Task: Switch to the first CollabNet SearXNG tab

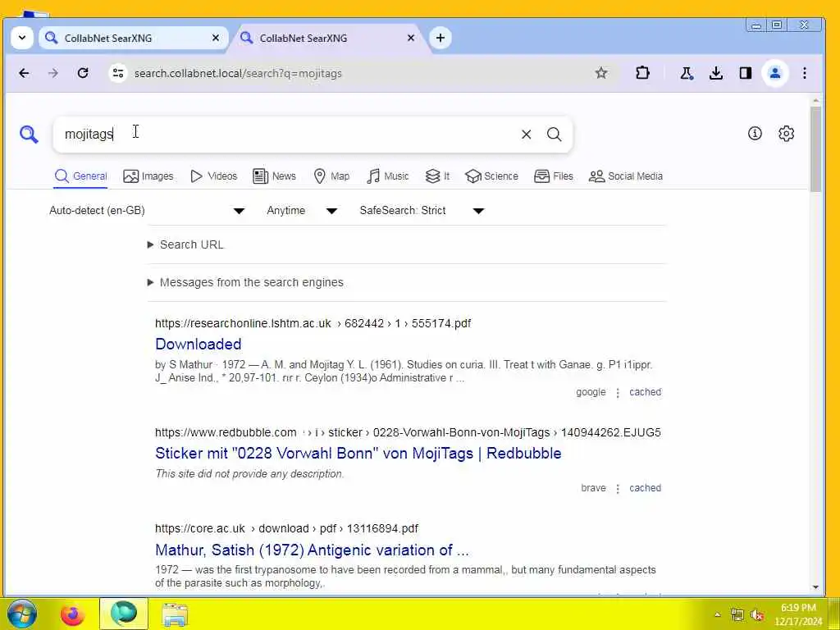Action: click(x=132, y=38)
